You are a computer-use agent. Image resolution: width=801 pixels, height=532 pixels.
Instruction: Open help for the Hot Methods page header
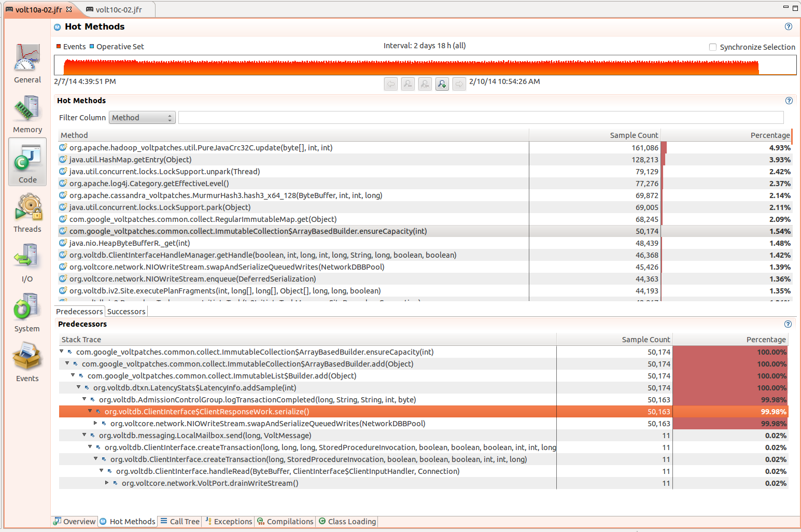[789, 26]
